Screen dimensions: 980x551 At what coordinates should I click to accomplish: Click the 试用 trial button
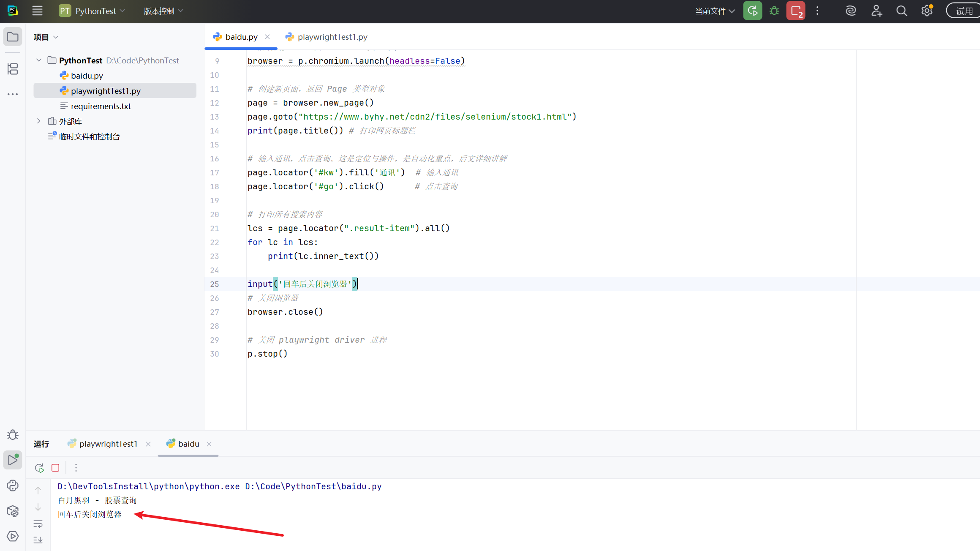tap(964, 11)
